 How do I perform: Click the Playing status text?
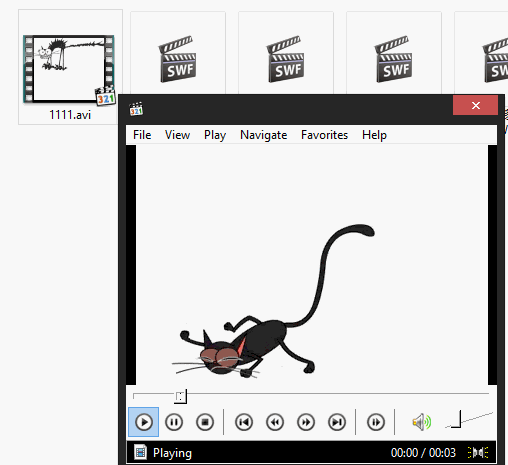(x=172, y=453)
